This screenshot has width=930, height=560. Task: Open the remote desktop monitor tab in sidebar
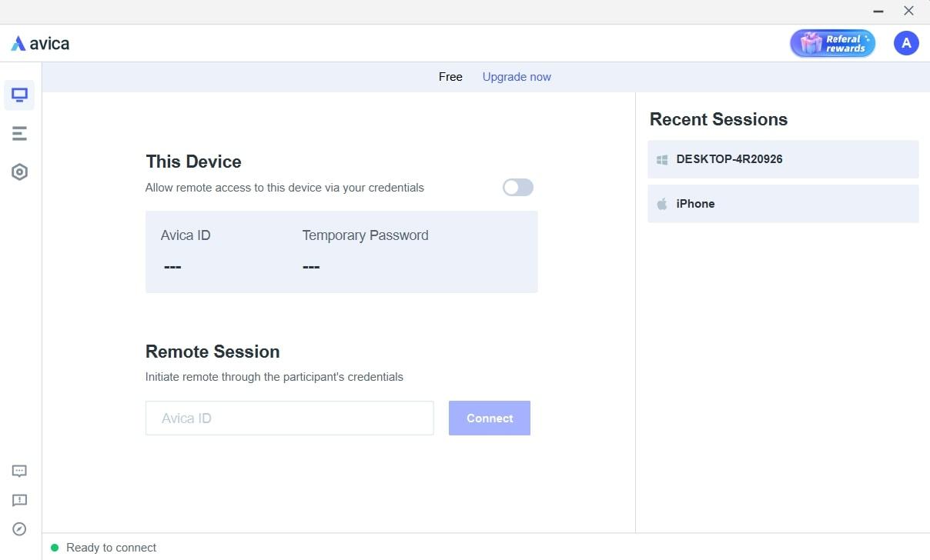pos(20,95)
